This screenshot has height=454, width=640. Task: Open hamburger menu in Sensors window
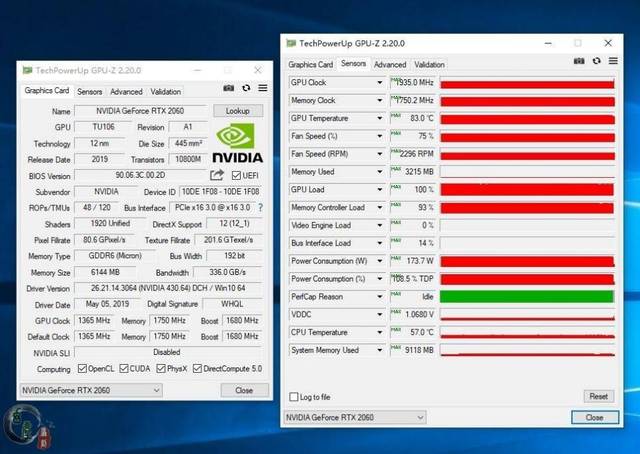(x=613, y=61)
